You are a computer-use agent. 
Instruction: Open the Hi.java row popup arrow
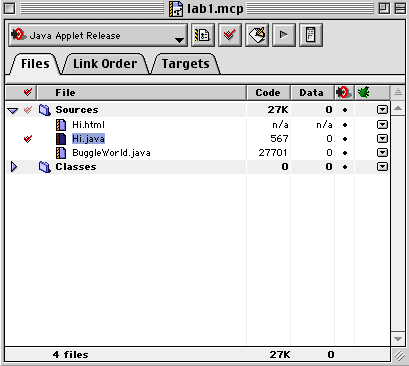click(x=382, y=139)
